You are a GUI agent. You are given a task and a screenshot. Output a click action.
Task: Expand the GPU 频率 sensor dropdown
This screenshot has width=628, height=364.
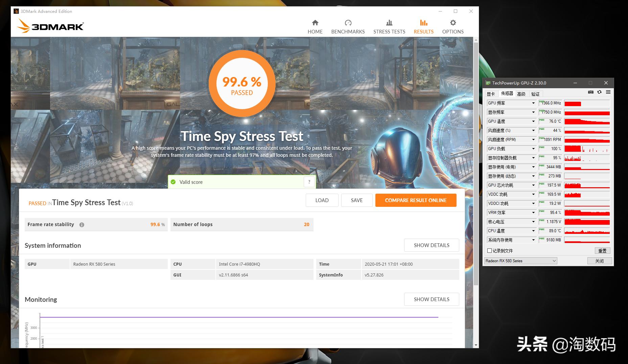coord(533,103)
